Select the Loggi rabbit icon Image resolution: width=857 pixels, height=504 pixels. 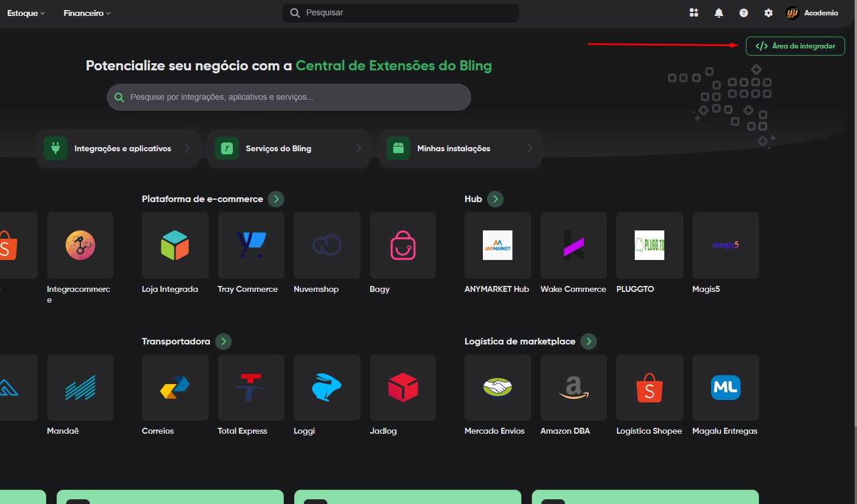point(327,388)
